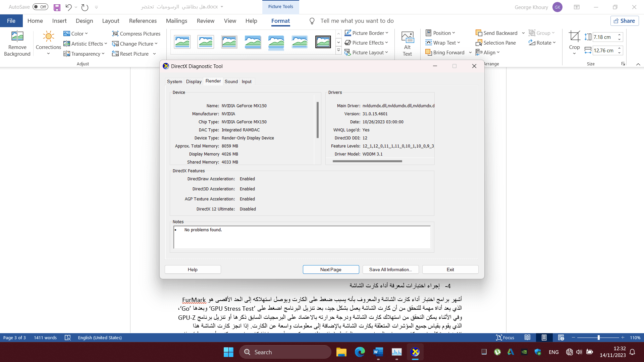644x362 pixels.
Task: Open the Corrections adjustment tool
Action: (x=48, y=43)
